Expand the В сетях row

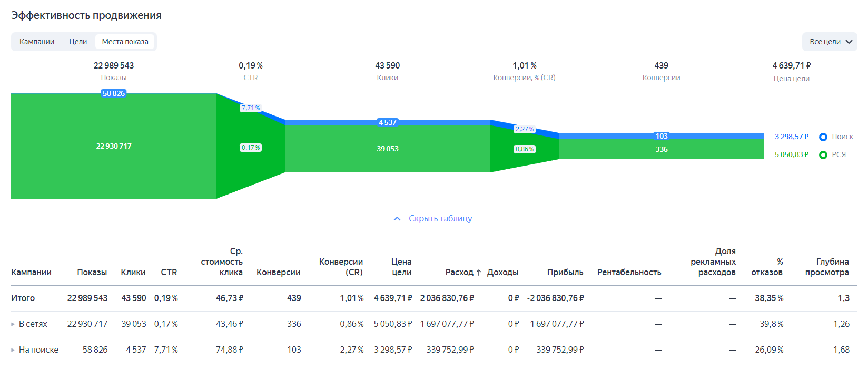[13, 324]
